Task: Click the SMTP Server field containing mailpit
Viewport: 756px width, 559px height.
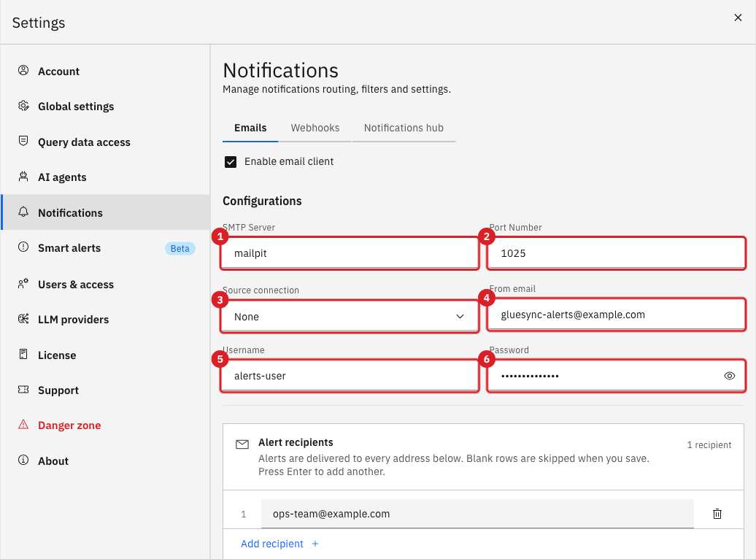Action: pyautogui.click(x=350, y=253)
